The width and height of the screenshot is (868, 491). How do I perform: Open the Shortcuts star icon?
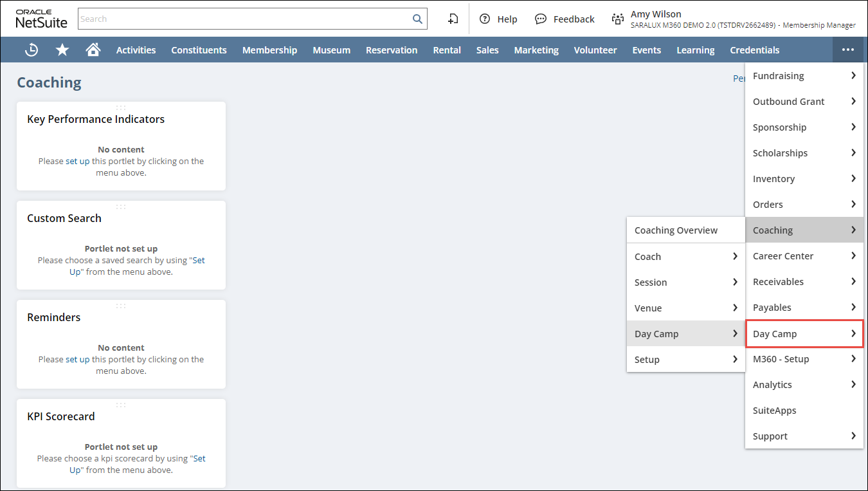[x=62, y=50]
